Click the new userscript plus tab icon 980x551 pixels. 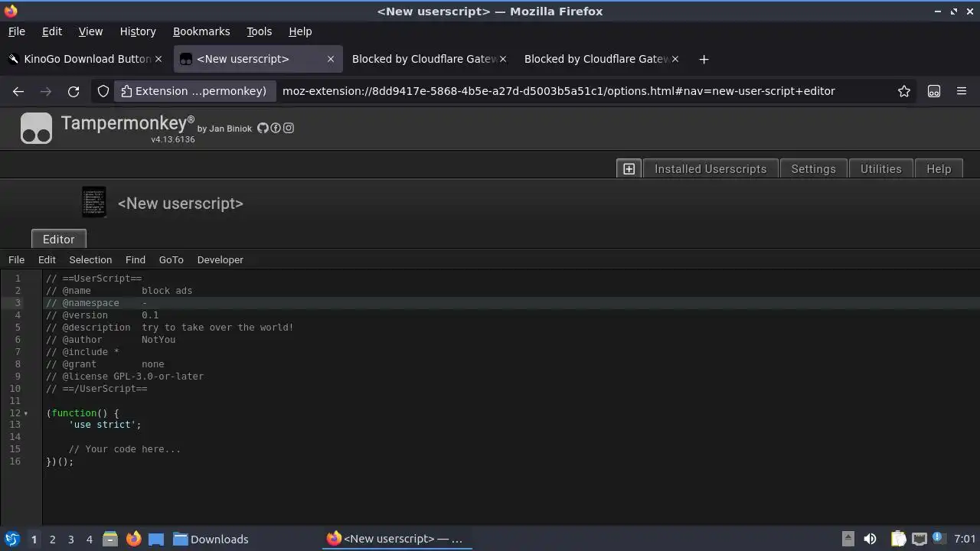[x=629, y=169]
